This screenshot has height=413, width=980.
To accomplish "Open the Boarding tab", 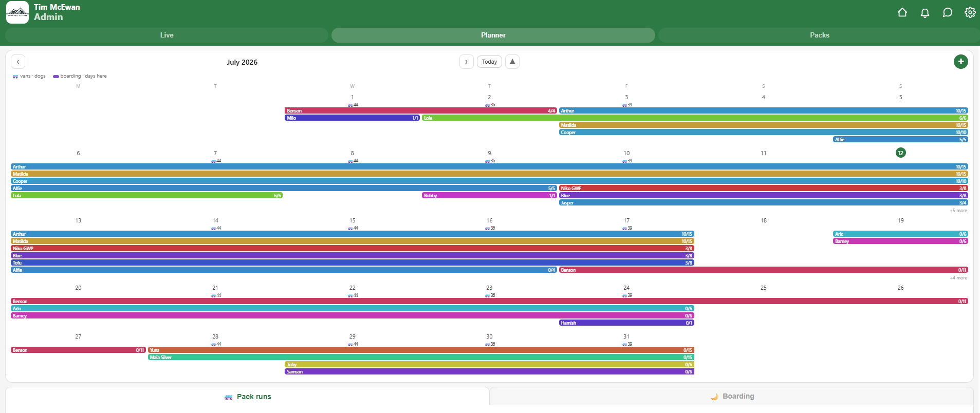I will 732,396.
